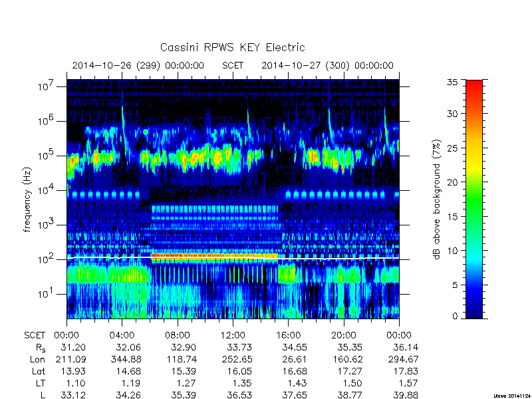Click the Lat value 13.93
Screen dimensions: 532x399
[x=73, y=371]
